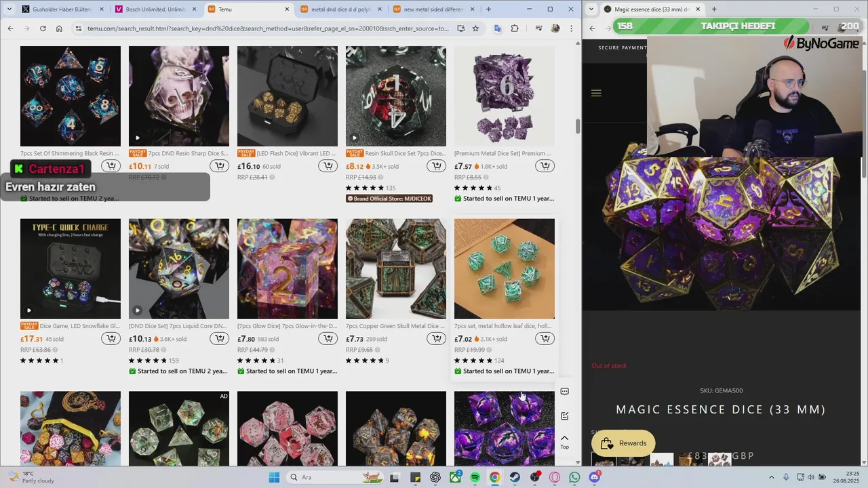
Task: Go back in the Magic essence window
Action: pyautogui.click(x=592, y=28)
